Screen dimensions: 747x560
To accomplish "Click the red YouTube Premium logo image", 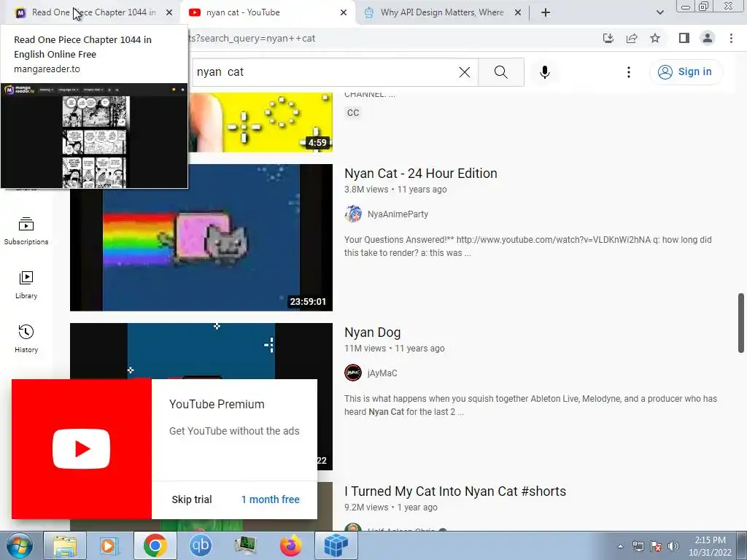I will pyautogui.click(x=82, y=449).
